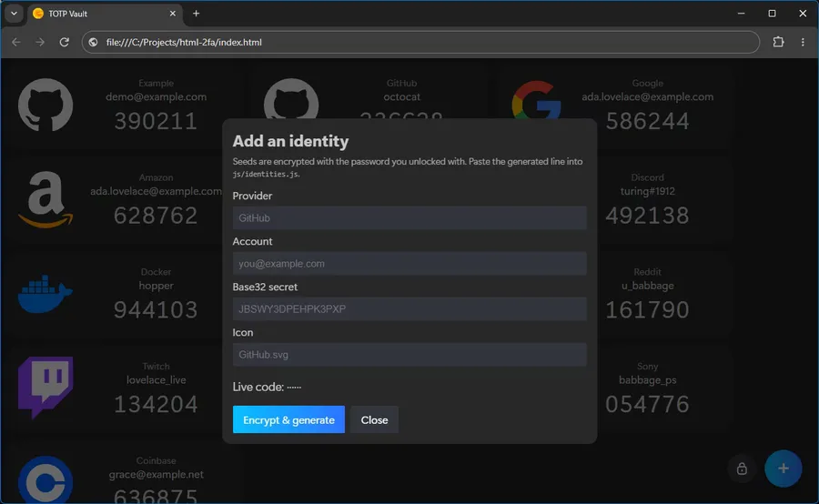Click the Live code label
The width and height of the screenshot is (819, 504).
point(267,387)
